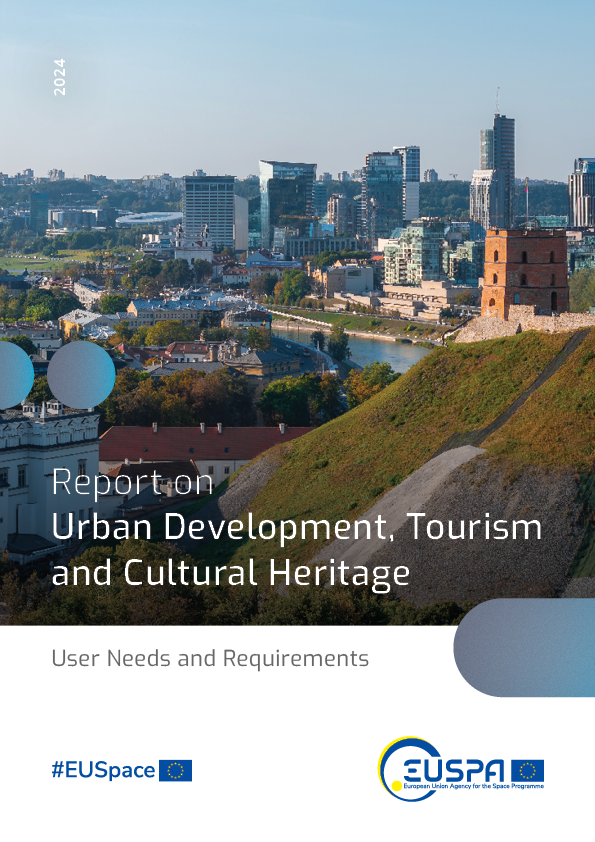Click the EUSPA logo
The image size is (595, 842).
pyautogui.click(x=461, y=769)
